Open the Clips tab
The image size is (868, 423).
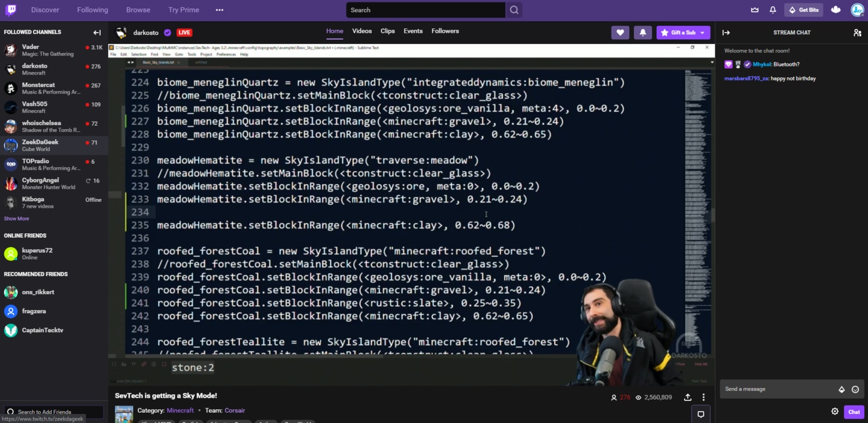(x=387, y=31)
